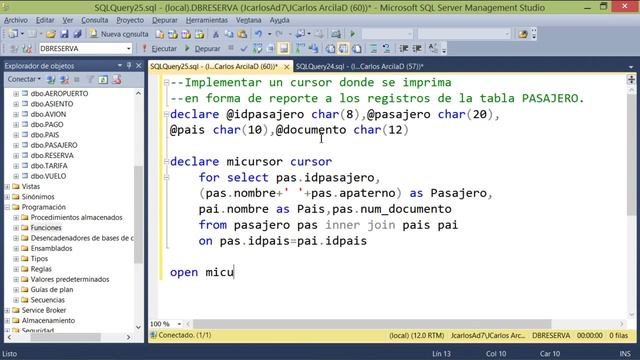This screenshot has height=360, width=640.
Task: Click the Parse checkmark icon
Action: coord(244,49)
